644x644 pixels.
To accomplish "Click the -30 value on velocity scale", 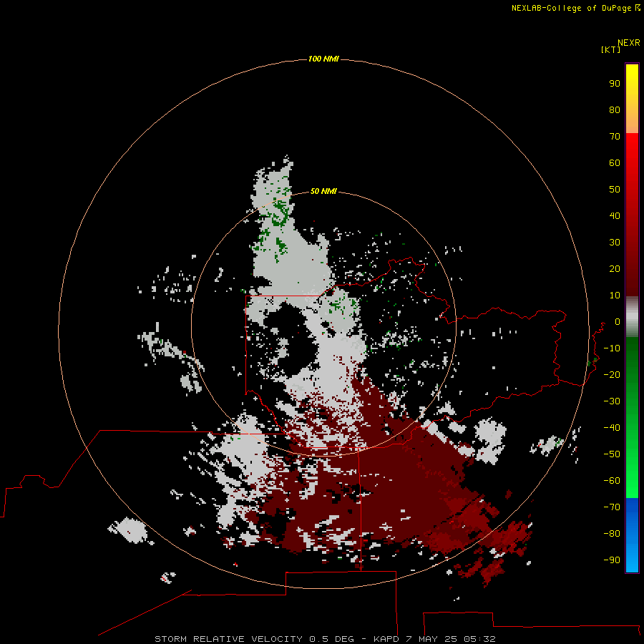I will (x=612, y=401).
